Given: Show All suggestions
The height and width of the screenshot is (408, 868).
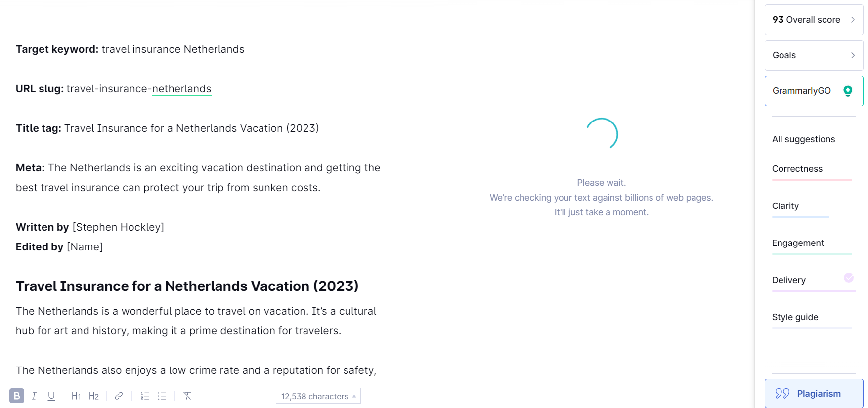Looking at the screenshot, I should 803,139.
